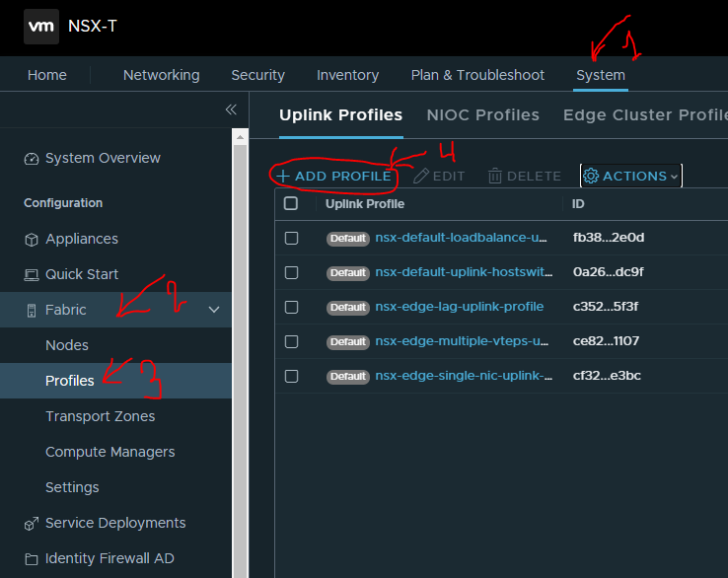Check the box for nsx-default-loadbalance-u... profile
This screenshot has height=578, width=728.
(291, 238)
